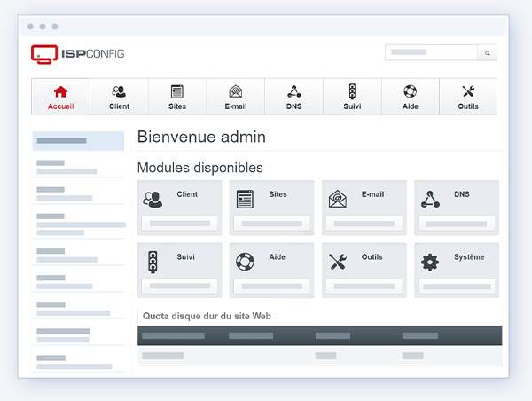This screenshot has height=401, width=532.
Task: Open the Suivi monitoring tab
Action: [352, 97]
